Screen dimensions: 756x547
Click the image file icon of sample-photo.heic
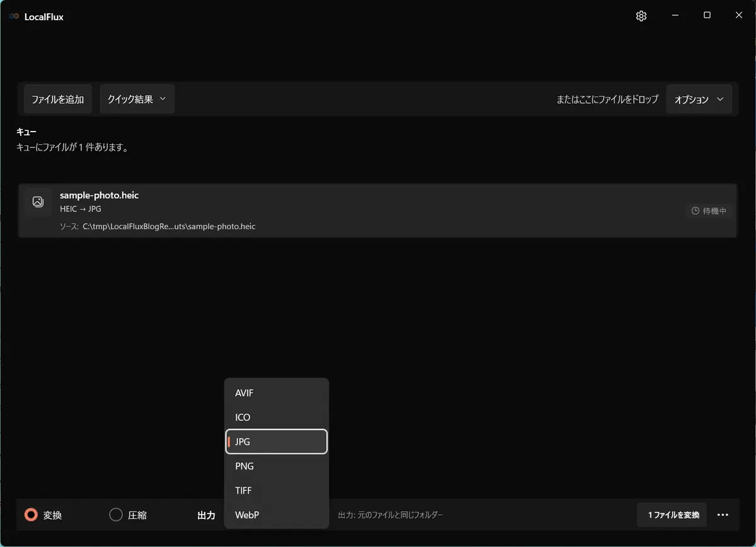[x=38, y=201]
